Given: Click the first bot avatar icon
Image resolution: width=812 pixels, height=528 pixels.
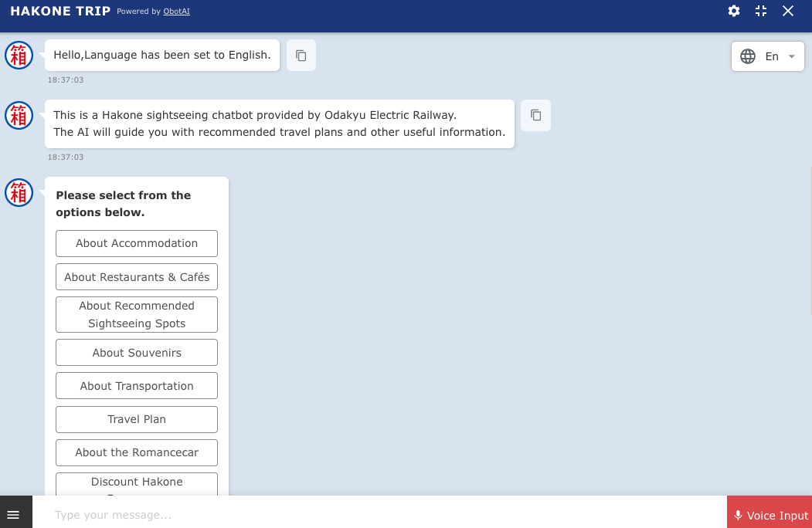Looking at the screenshot, I should point(19,56).
